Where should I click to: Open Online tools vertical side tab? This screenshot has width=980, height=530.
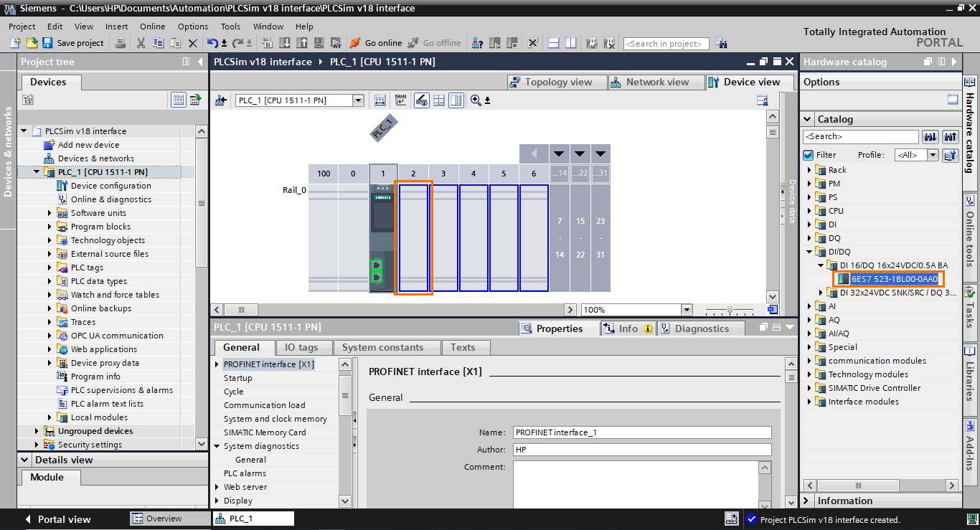pos(970,237)
